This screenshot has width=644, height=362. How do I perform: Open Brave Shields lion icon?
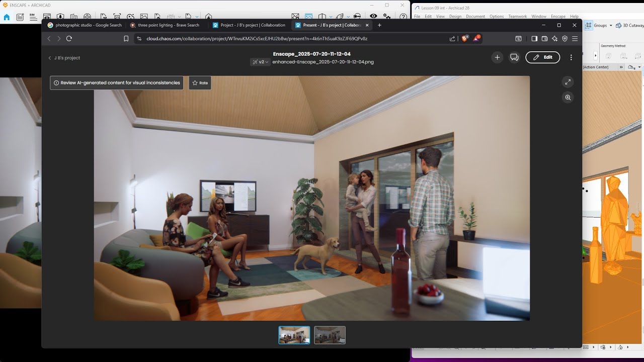point(464,38)
